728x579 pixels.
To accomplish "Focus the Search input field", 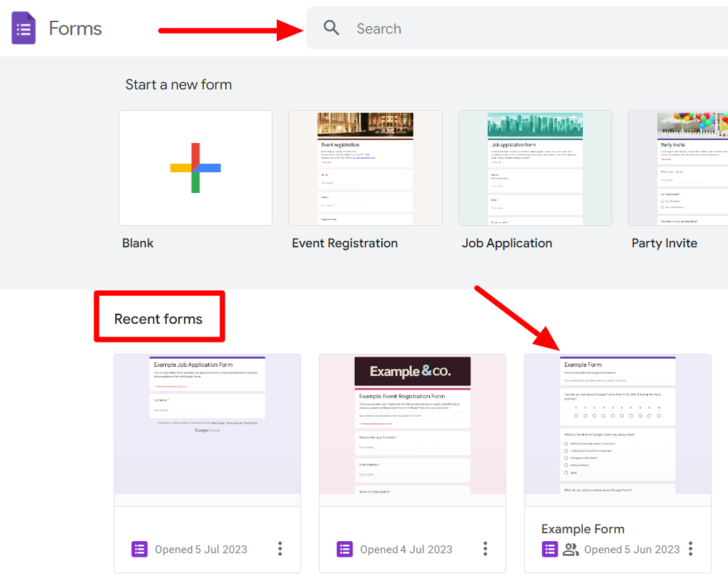I will tap(517, 28).
